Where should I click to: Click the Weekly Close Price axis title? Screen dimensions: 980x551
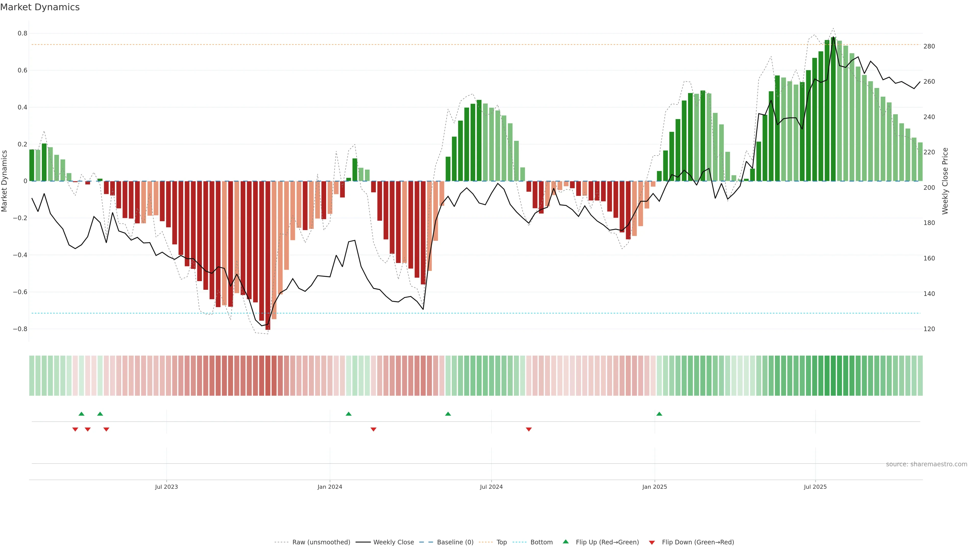tap(945, 181)
